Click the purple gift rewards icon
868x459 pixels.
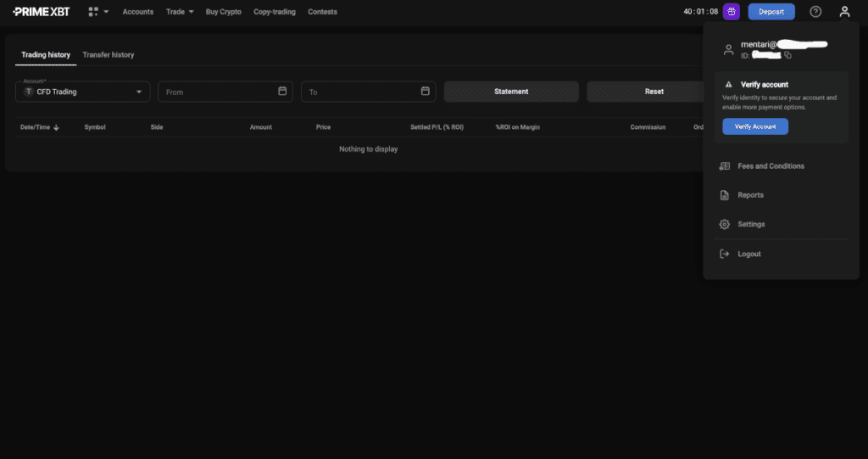coord(732,12)
